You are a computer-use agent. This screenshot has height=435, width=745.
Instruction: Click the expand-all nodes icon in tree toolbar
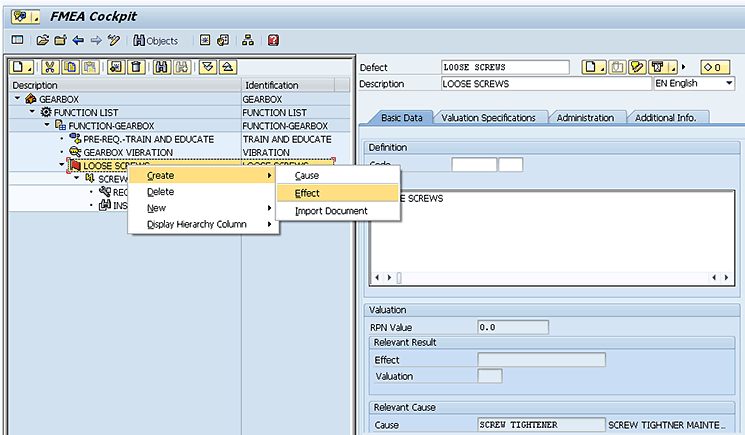(207, 66)
